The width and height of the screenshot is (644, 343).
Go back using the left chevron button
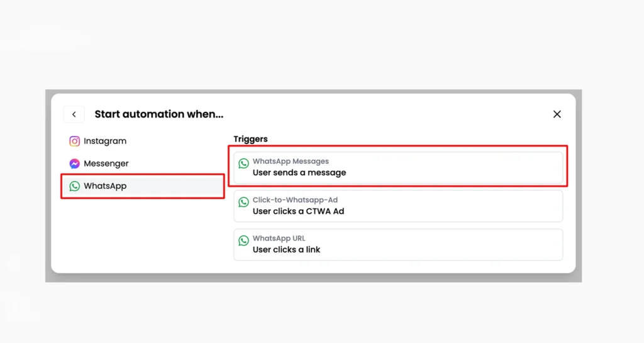(74, 114)
